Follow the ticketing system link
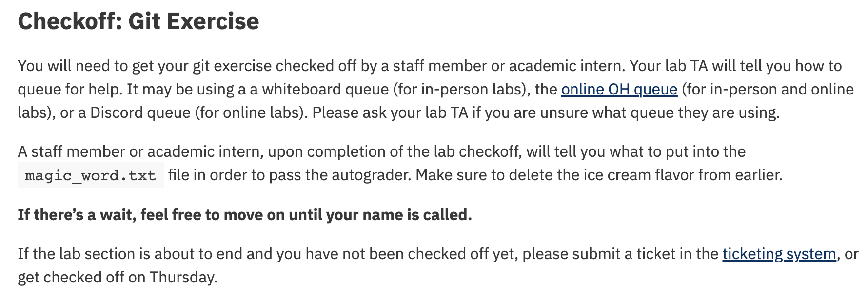The width and height of the screenshot is (868, 300). pos(779,254)
